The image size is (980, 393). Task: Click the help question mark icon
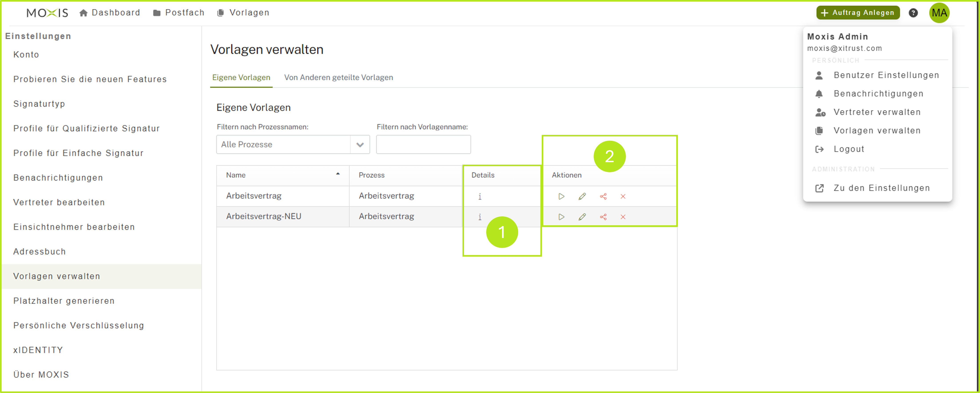point(913,13)
